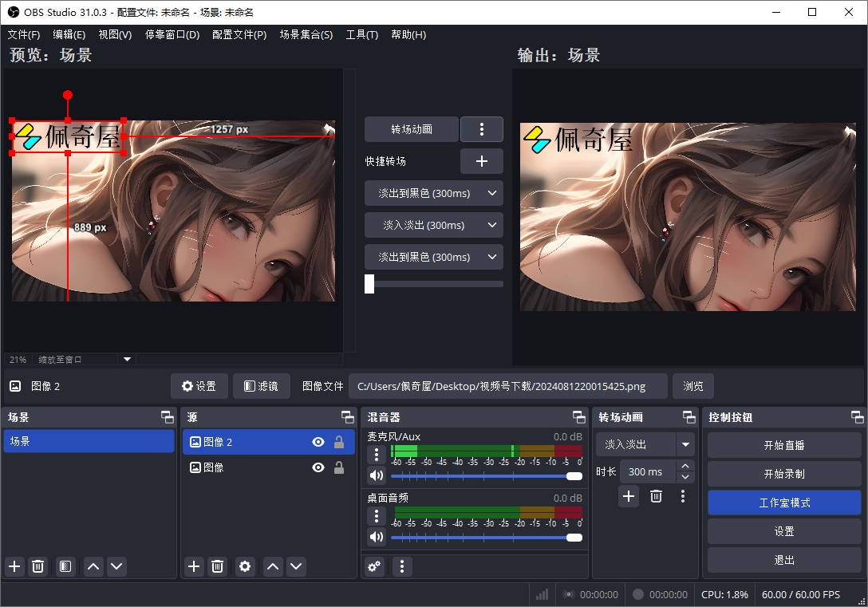Viewport: 868px width, 607px height.
Task: Click 开始直播 to start streaming
Action: pos(784,445)
